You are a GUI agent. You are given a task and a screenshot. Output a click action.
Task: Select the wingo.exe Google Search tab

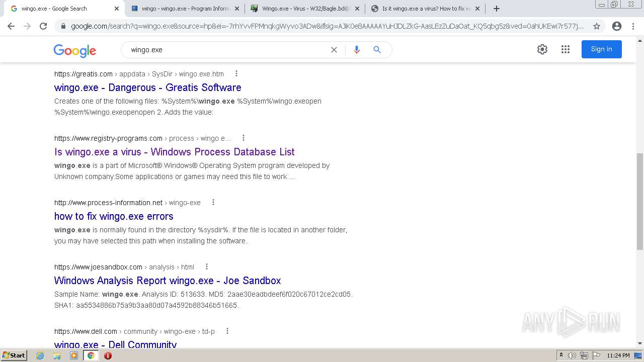(x=64, y=9)
